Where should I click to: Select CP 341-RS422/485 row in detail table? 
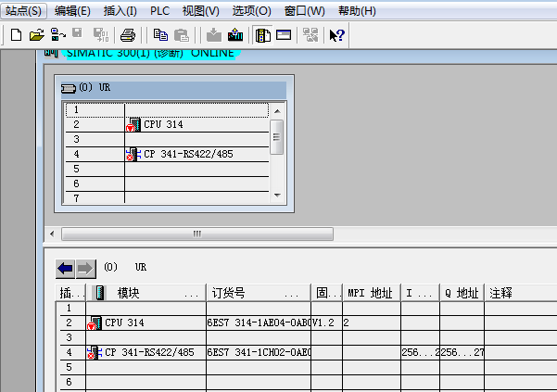pos(307,352)
